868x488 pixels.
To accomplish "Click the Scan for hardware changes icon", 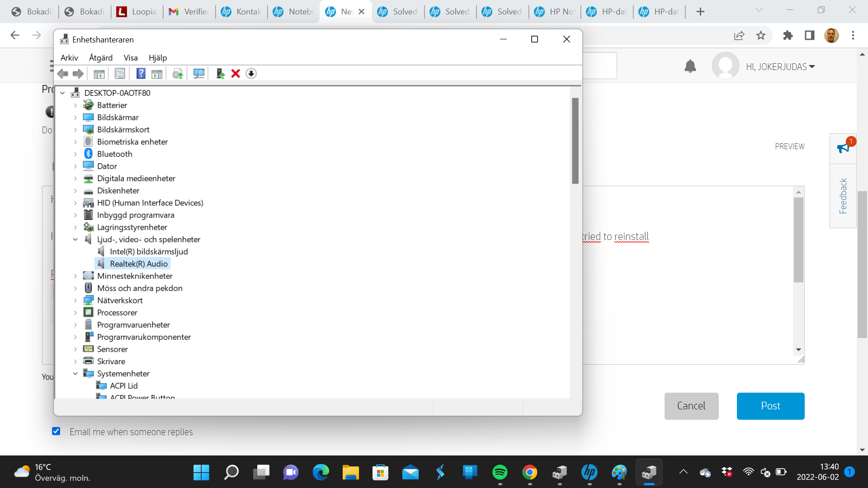I will tap(199, 73).
